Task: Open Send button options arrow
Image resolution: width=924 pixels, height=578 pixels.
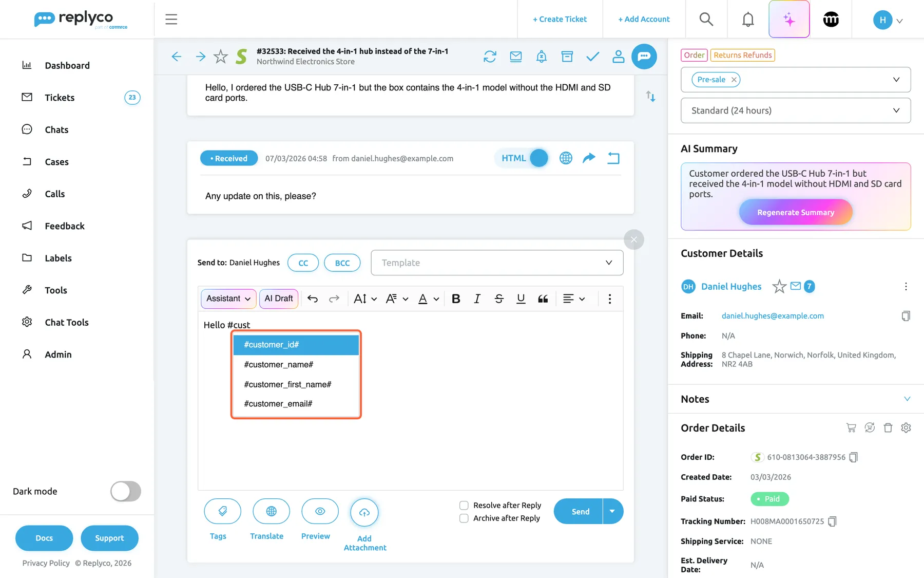Action: click(x=612, y=512)
